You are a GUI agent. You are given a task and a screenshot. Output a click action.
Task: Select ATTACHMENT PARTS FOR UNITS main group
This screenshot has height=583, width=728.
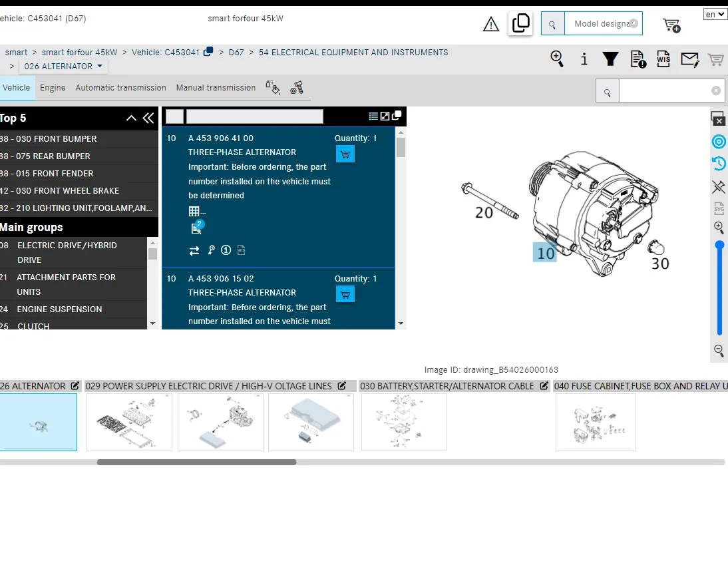pyautogui.click(x=73, y=285)
